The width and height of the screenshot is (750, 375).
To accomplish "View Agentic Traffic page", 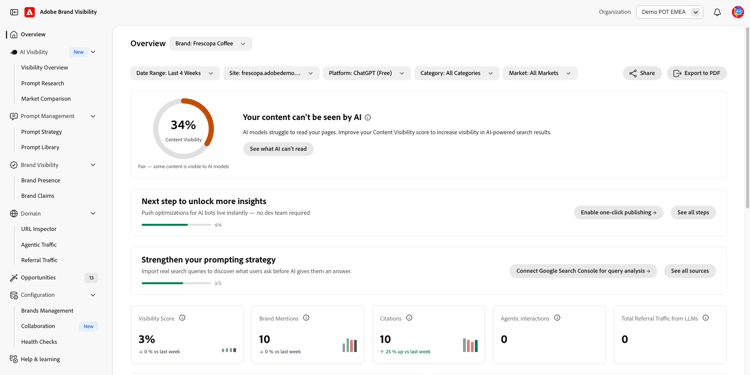I will pyautogui.click(x=39, y=245).
